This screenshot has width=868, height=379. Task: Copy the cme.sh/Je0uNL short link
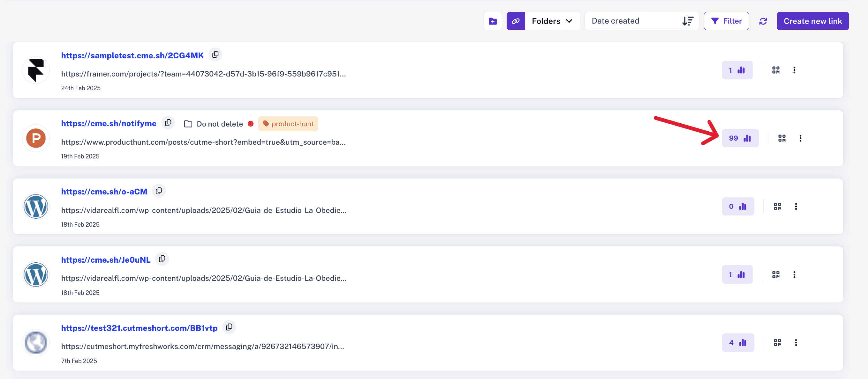pos(162,259)
